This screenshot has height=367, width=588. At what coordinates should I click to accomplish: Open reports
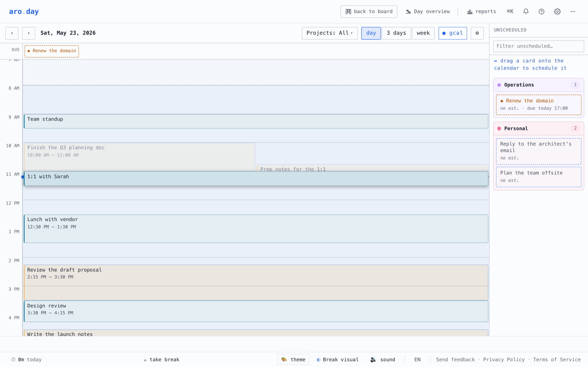click(x=481, y=11)
